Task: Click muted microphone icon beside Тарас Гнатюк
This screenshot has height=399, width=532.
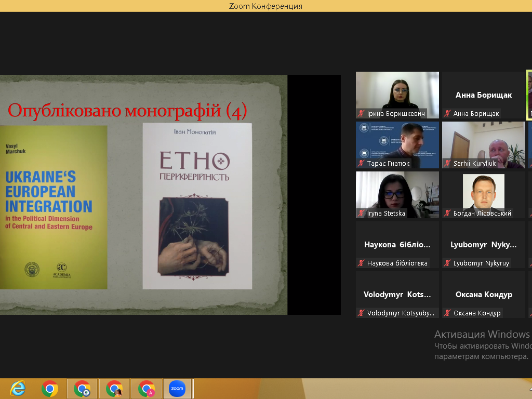Action: 361,164
